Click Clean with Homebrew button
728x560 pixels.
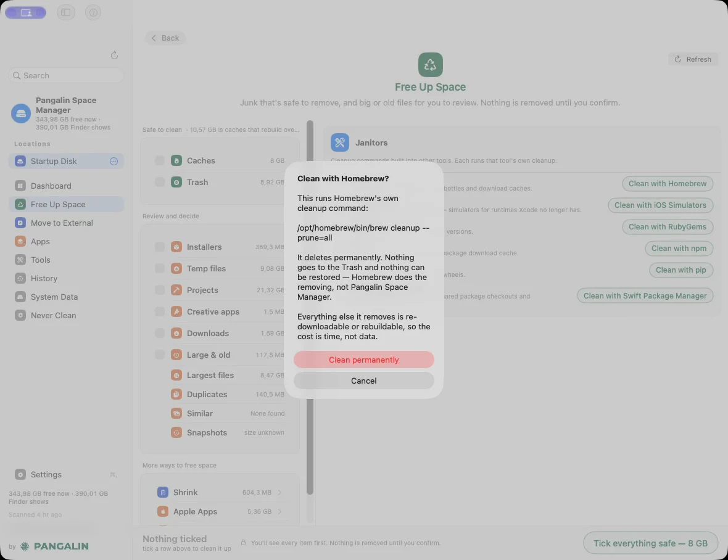667,183
